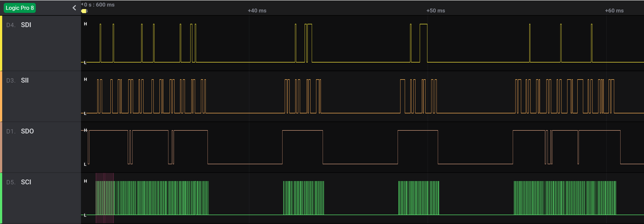Image resolution: width=644 pixels, height=224 pixels.
Task: Click the +50 ms time ruler label
Action: tap(436, 11)
